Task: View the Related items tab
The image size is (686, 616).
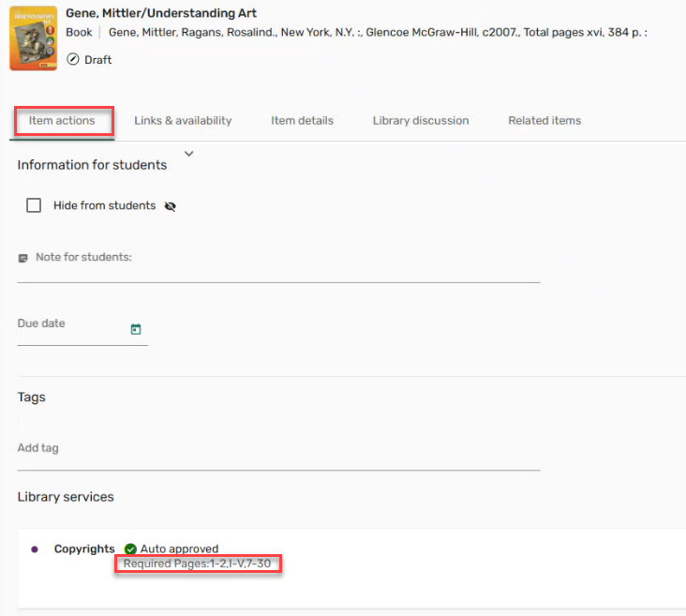Action: (544, 121)
